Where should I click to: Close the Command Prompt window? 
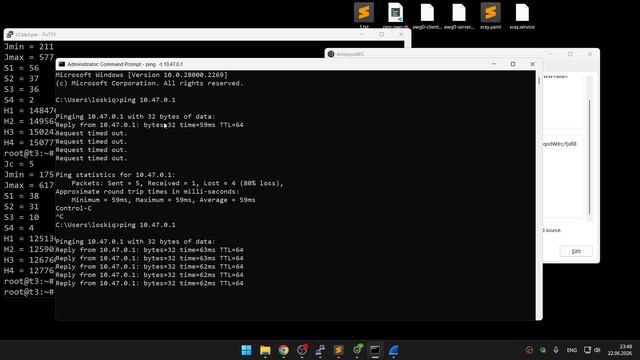click(532, 64)
